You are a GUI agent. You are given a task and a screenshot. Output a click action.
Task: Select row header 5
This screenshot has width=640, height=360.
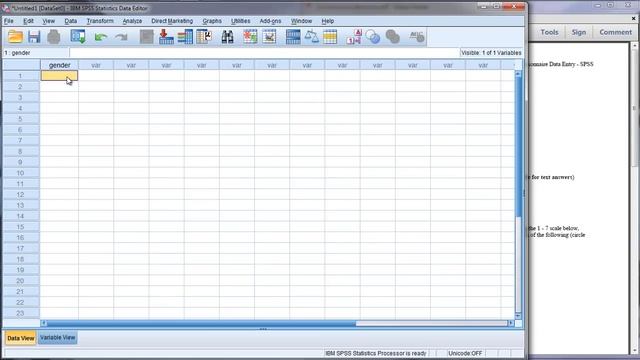pyautogui.click(x=20, y=119)
